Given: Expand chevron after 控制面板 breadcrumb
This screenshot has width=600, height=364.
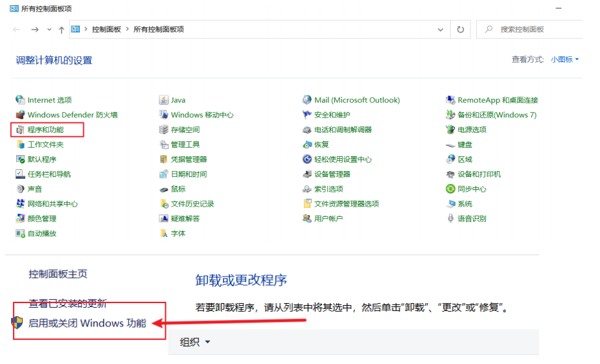Looking at the screenshot, I should tap(128, 29).
